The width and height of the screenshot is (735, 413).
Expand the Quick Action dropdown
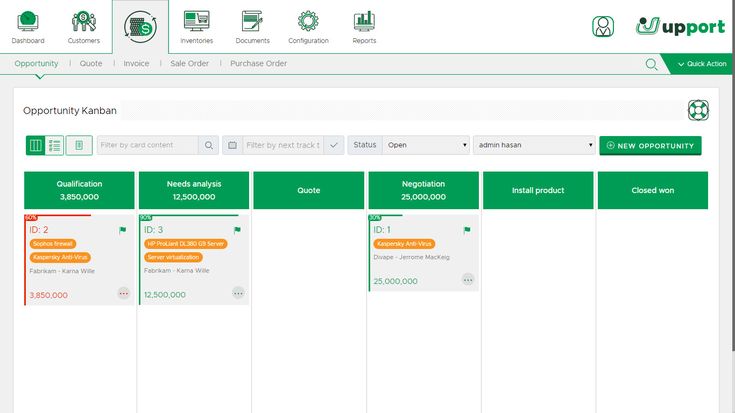[x=698, y=64]
